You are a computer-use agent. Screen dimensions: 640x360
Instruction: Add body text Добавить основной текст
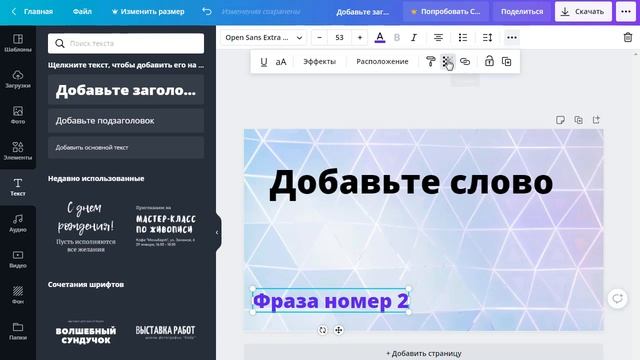(x=126, y=147)
